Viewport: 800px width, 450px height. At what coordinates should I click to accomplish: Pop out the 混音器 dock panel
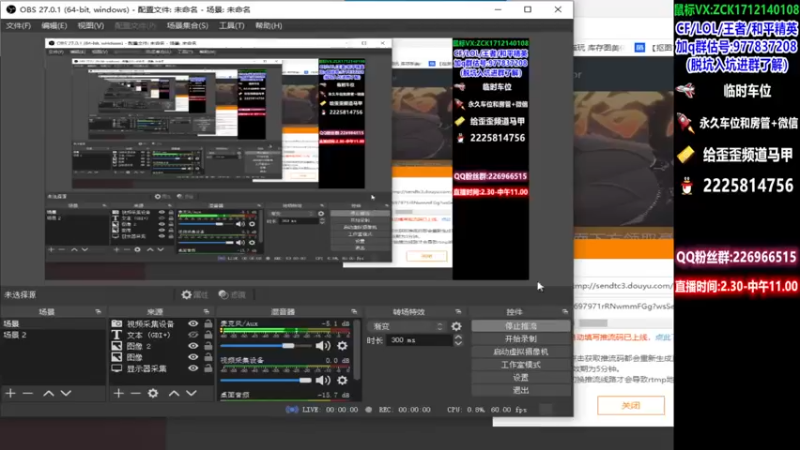pyautogui.click(x=354, y=312)
